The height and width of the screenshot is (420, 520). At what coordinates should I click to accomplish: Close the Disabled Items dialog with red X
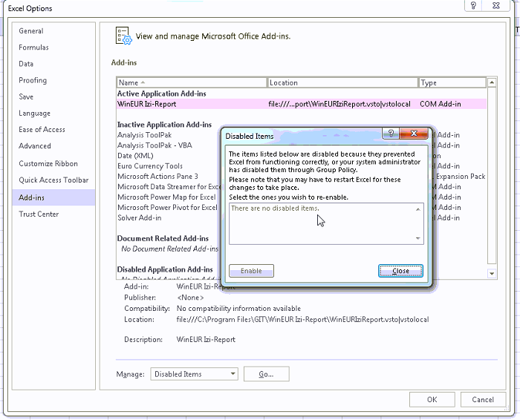point(414,133)
